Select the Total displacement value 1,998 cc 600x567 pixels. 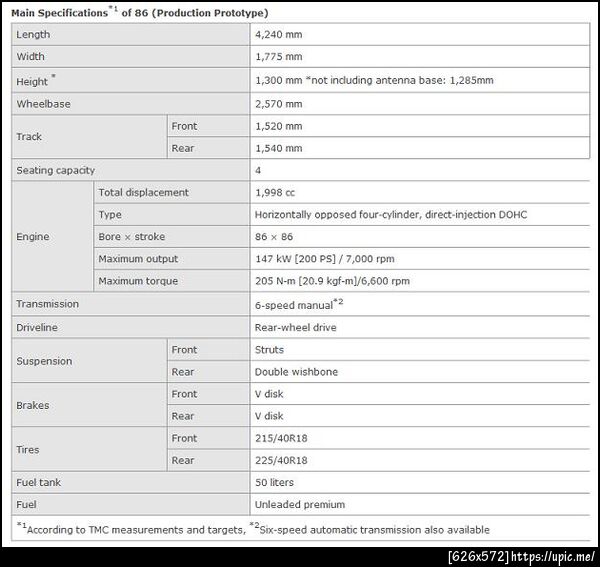[x=276, y=192]
